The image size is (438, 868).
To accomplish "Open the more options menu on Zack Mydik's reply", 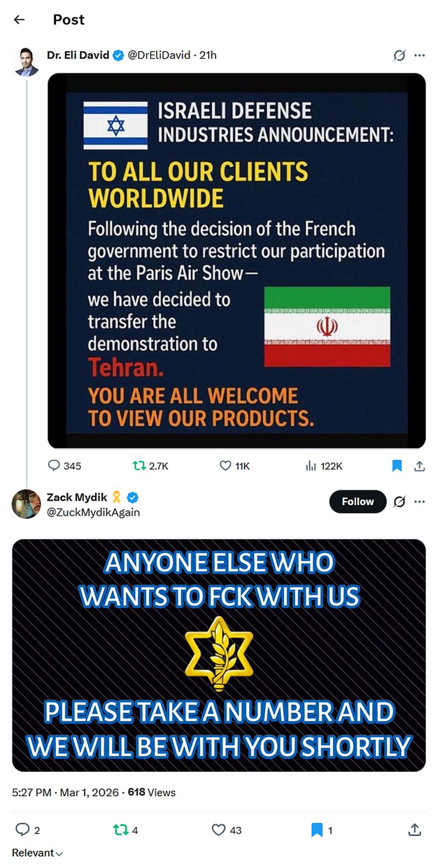I will click(x=420, y=502).
